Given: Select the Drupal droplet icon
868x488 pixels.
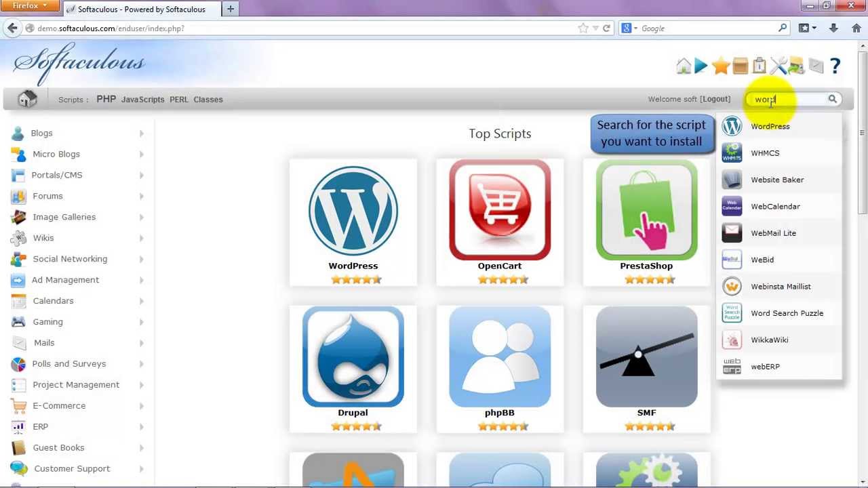Looking at the screenshot, I should click(353, 357).
